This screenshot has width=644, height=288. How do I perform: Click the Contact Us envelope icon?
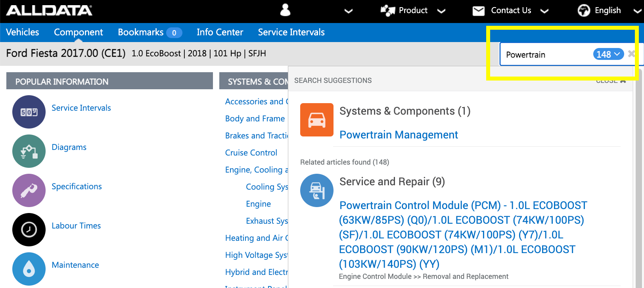click(x=479, y=11)
